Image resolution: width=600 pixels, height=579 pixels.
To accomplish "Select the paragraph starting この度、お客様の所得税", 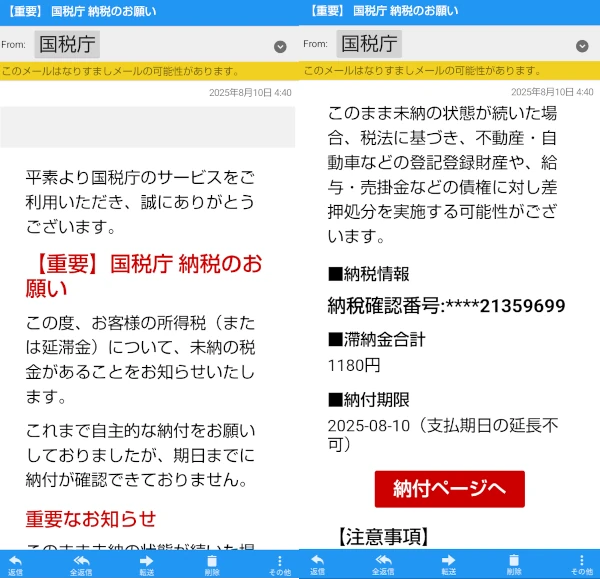I will point(140,360).
